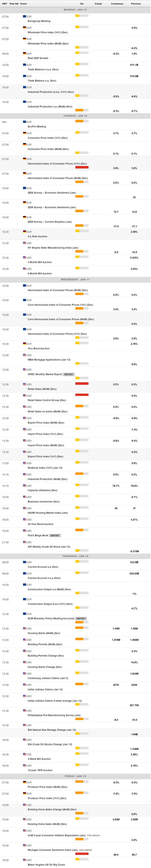Viewport: 151px width, 868px height.
Task: Open REPORT for ECB Monetary Policy Meeting Accounts
Action: pyautogui.click(x=81, y=619)
